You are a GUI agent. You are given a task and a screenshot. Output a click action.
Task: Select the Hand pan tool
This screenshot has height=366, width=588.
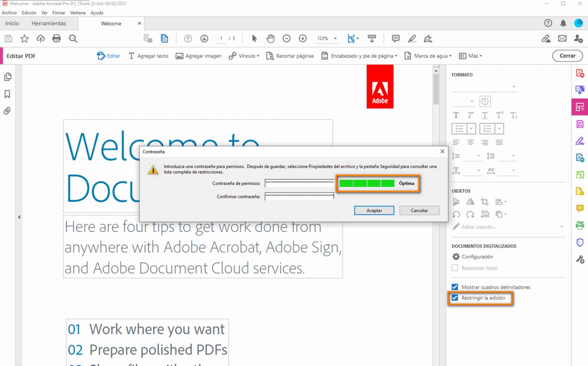[270, 39]
